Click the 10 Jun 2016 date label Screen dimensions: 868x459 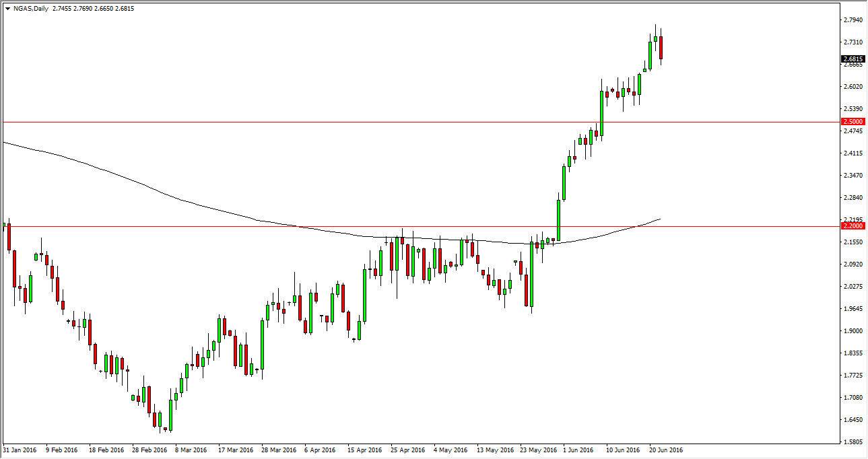623,450
